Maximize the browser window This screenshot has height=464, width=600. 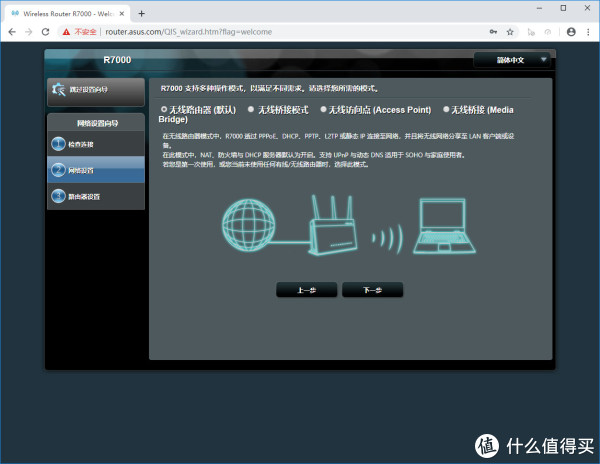563,8
